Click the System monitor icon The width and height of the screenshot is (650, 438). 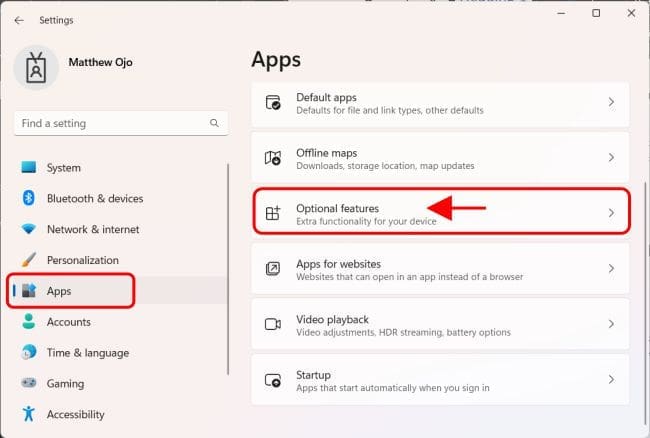[29, 167]
